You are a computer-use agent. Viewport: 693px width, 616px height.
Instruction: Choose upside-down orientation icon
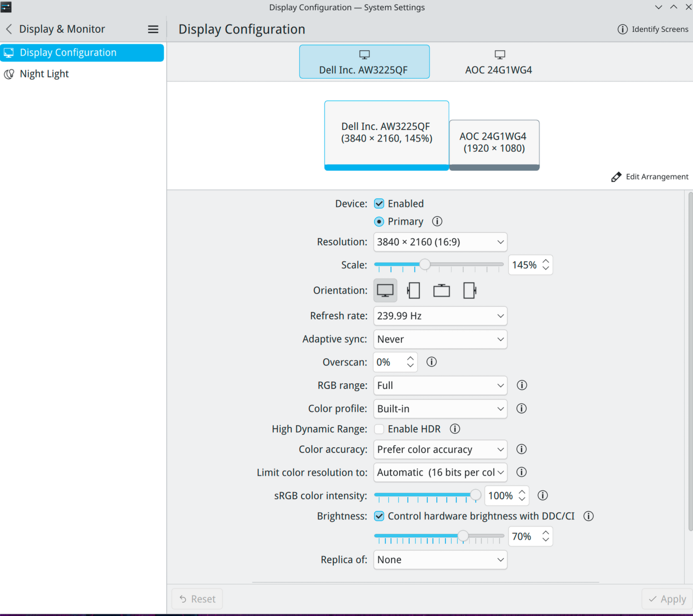(441, 290)
